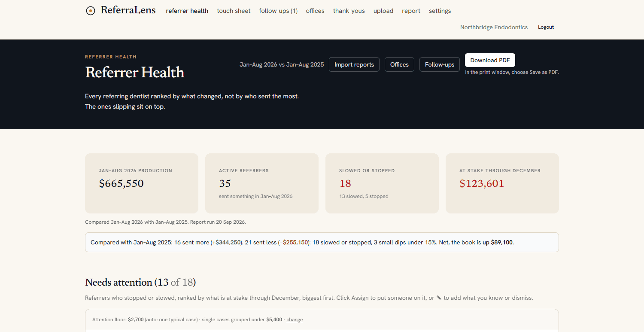Screen dimensions: 644x332
Task: Go to the upload page
Action: tap(383, 11)
